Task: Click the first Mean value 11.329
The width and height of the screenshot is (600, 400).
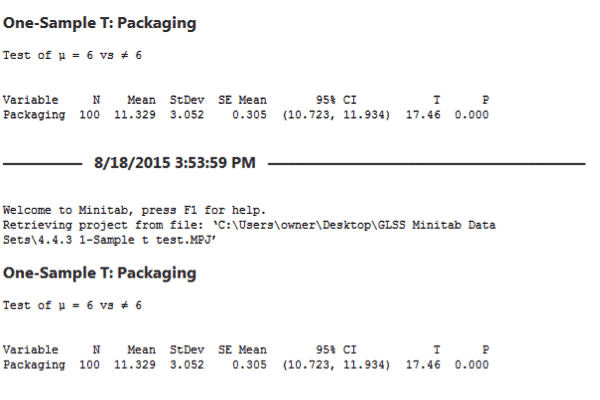Action: click(x=135, y=115)
